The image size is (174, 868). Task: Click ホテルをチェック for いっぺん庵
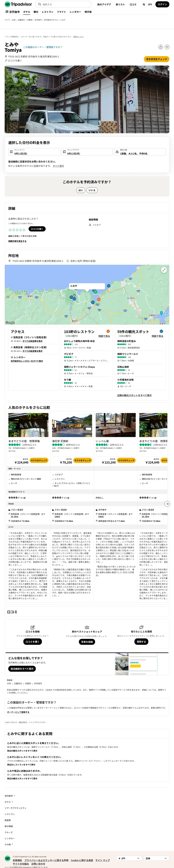point(126,460)
